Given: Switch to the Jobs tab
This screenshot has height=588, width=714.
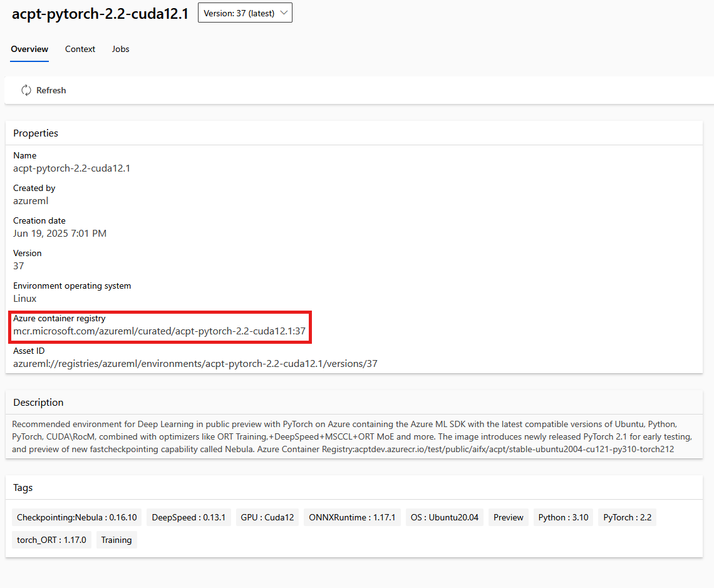Looking at the screenshot, I should point(120,49).
